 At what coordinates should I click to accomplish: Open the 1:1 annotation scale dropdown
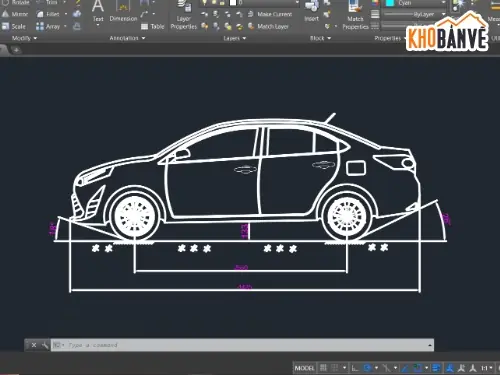point(486,368)
